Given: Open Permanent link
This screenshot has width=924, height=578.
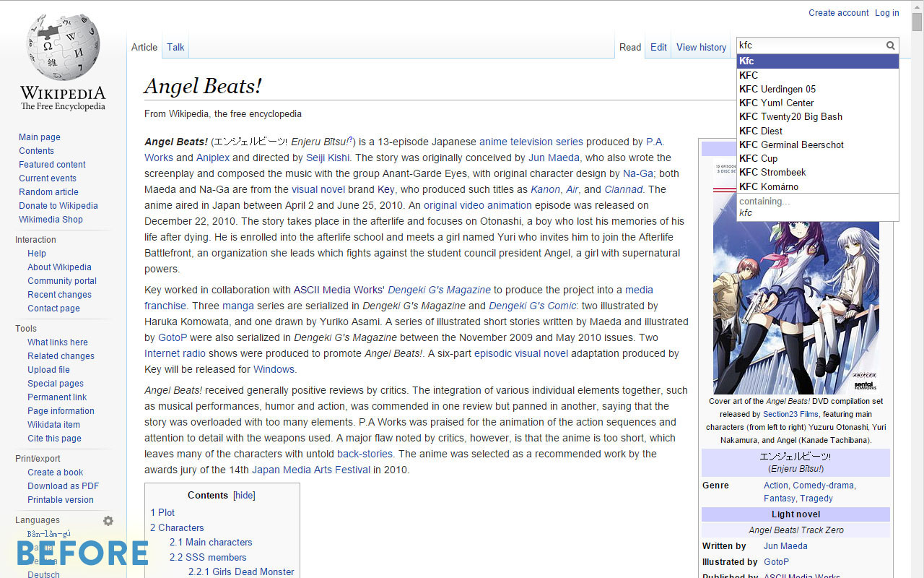Looking at the screenshot, I should coord(57,397).
